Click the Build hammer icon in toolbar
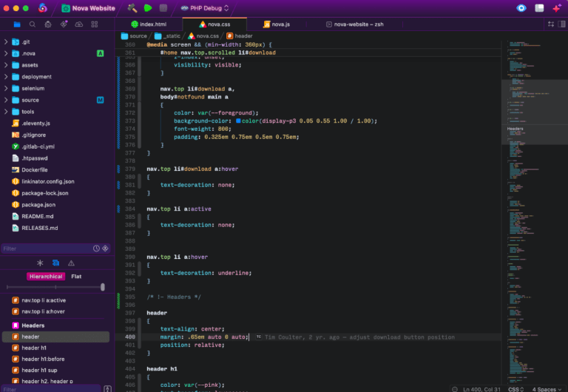The image size is (568, 392). 132,8
